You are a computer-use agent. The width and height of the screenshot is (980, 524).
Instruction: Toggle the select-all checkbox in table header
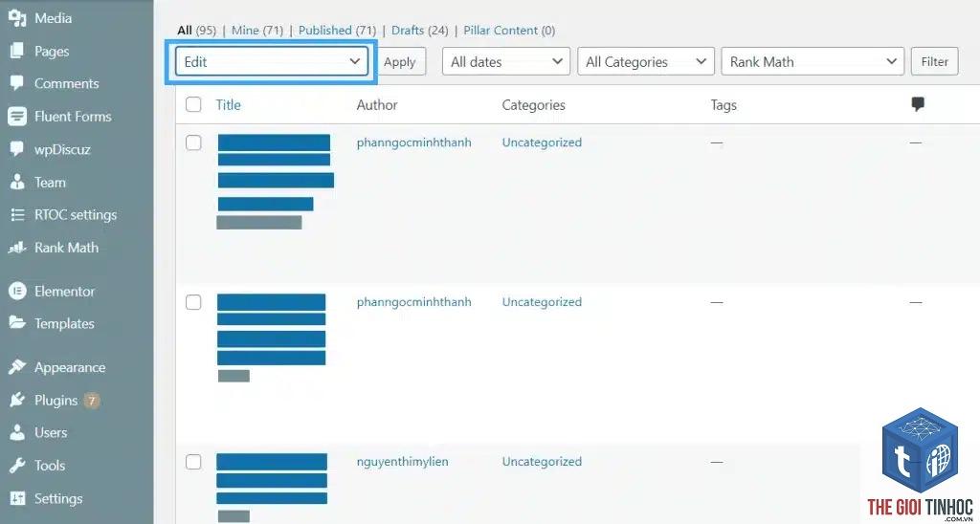coord(193,104)
